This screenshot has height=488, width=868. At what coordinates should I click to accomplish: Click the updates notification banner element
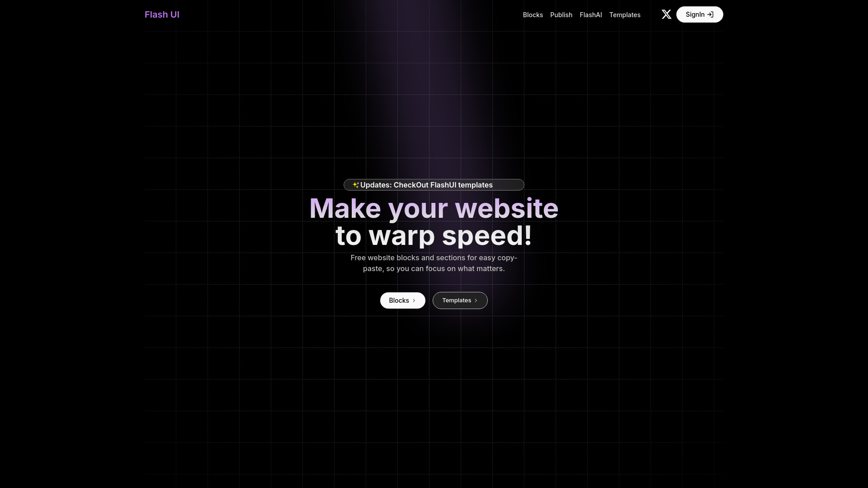coord(434,185)
